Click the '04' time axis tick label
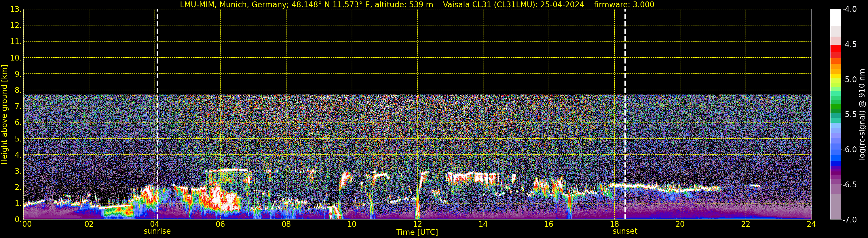The height and width of the screenshot is (238, 868). point(155,224)
